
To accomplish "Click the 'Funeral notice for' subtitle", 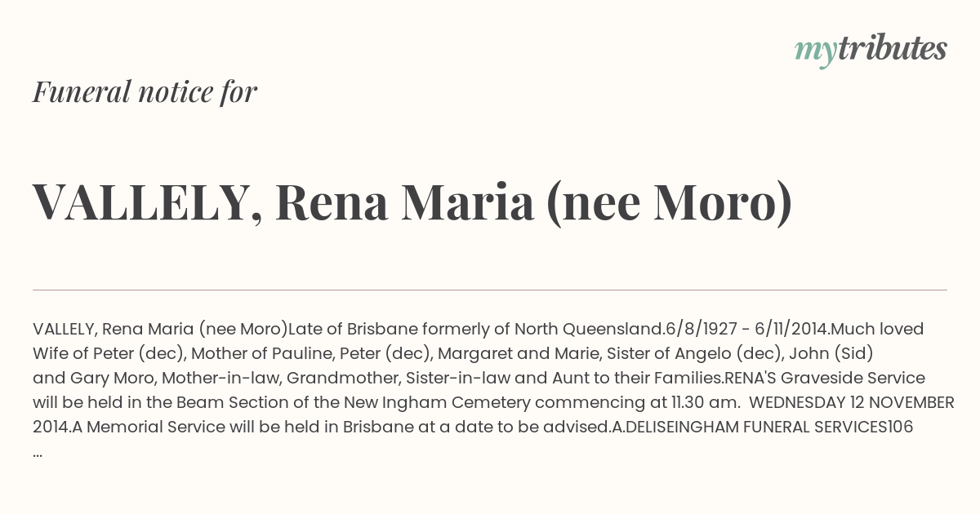I will [145, 91].
